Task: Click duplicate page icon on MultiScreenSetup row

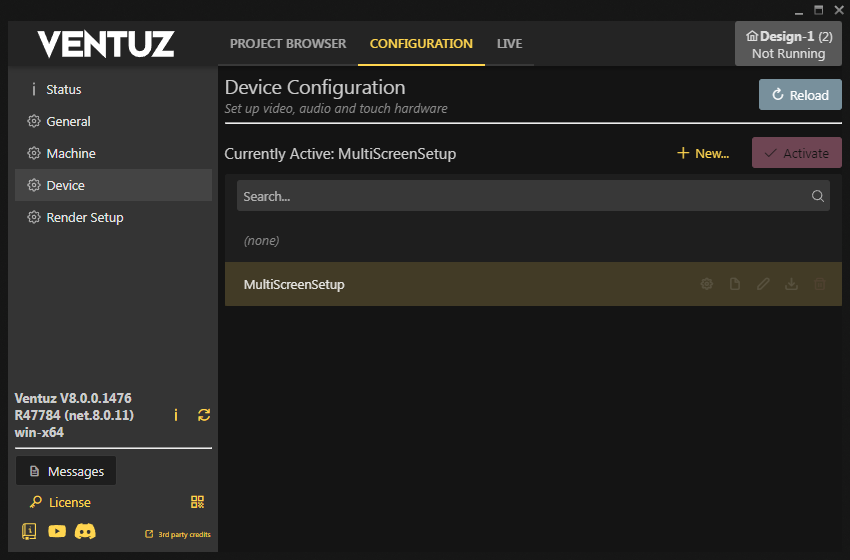Action: [735, 284]
